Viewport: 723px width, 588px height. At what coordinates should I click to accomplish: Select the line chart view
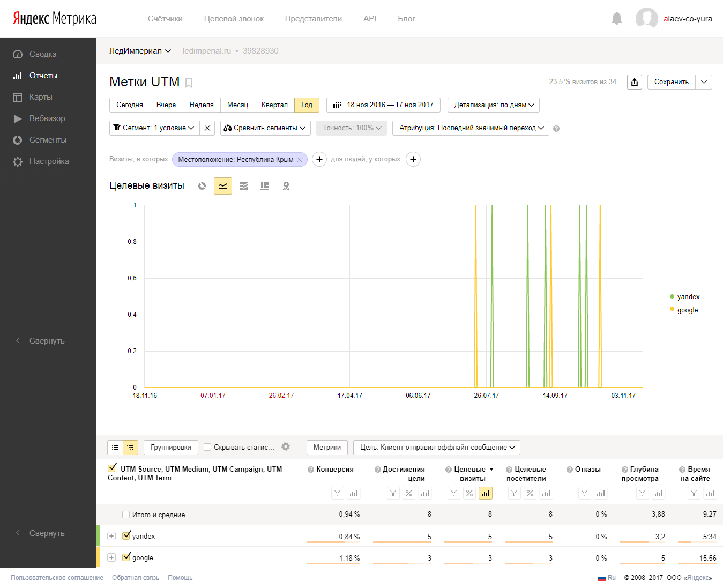tap(223, 186)
